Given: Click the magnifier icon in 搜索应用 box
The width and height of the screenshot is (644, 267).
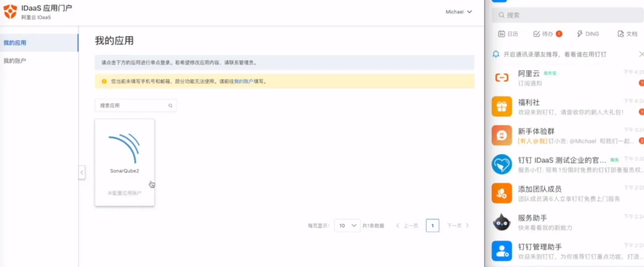Looking at the screenshot, I should click(x=170, y=106).
